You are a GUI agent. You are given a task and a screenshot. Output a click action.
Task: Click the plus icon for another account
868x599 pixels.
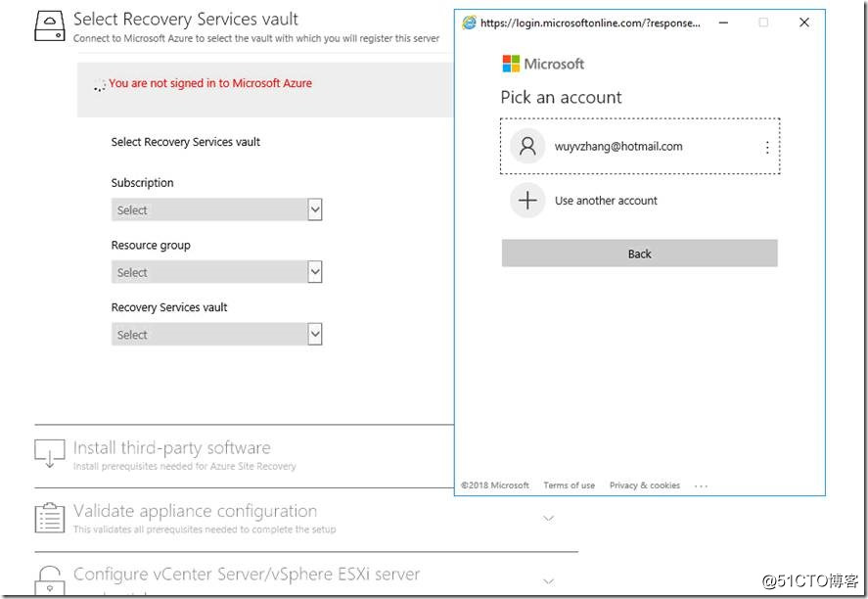527,200
